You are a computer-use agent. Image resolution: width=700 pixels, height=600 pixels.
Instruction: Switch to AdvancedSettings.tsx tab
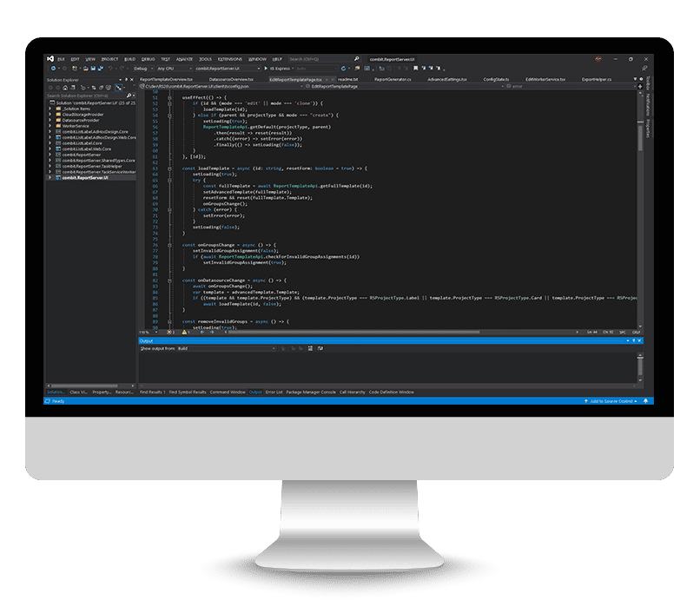[447, 80]
